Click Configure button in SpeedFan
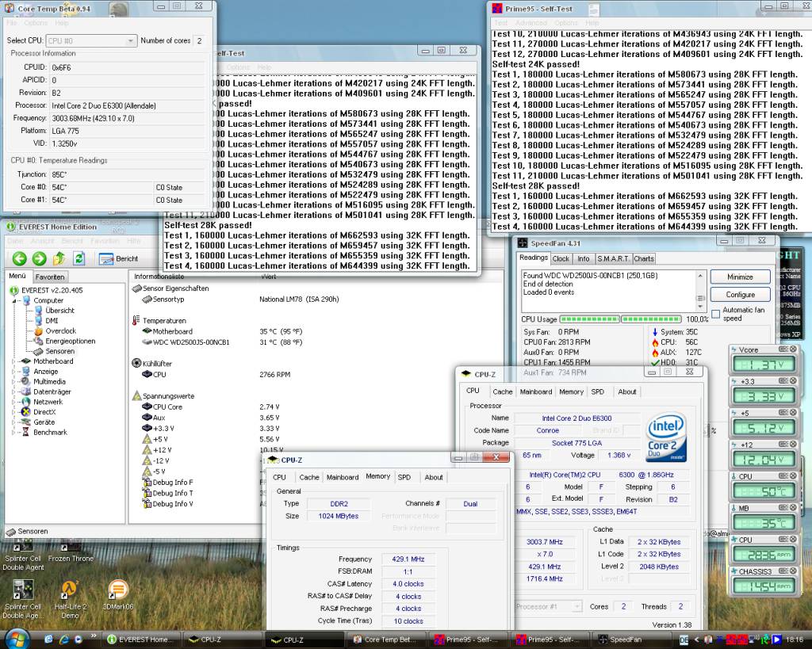Screen dimensions: 812x649 coord(740,295)
